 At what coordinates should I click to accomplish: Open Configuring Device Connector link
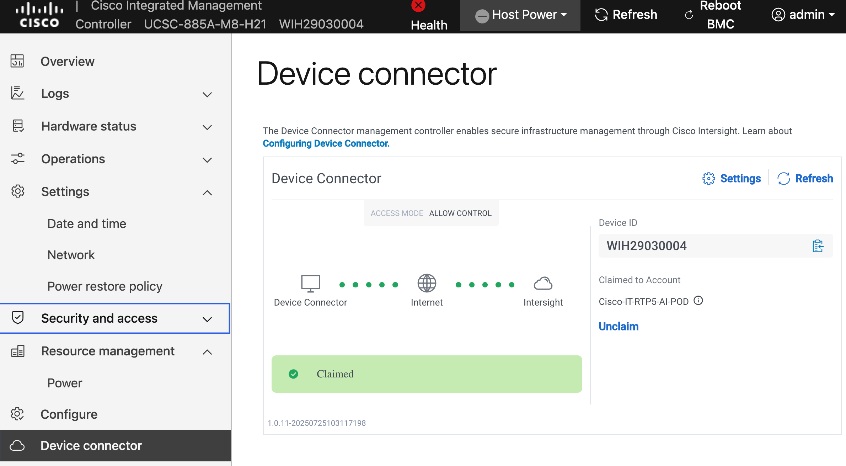click(x=326, y=143)
